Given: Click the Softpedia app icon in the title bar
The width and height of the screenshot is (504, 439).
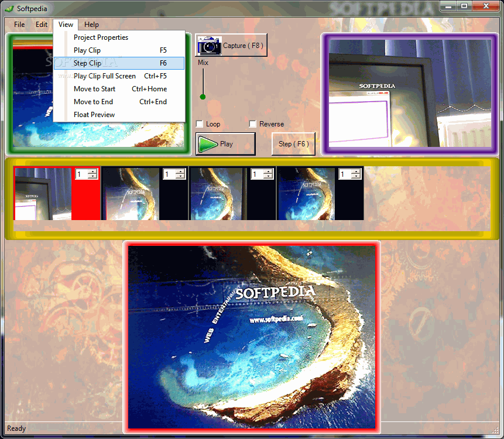Looking at the screenshot, I should [x=10, y=9].
